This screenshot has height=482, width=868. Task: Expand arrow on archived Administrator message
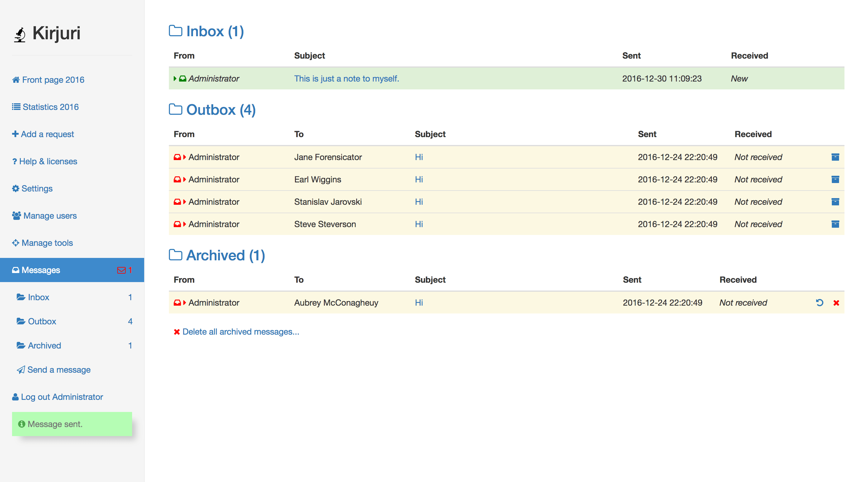[x=185, y=303]
